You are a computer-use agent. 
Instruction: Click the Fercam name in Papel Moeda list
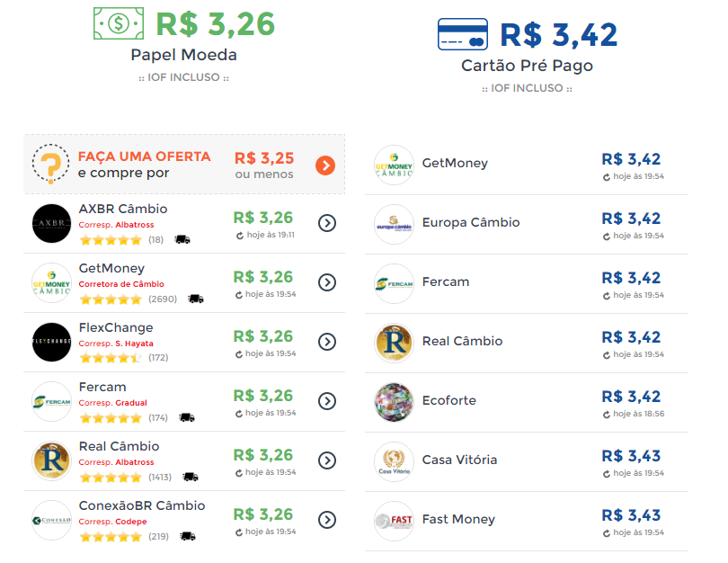(102, 387)
